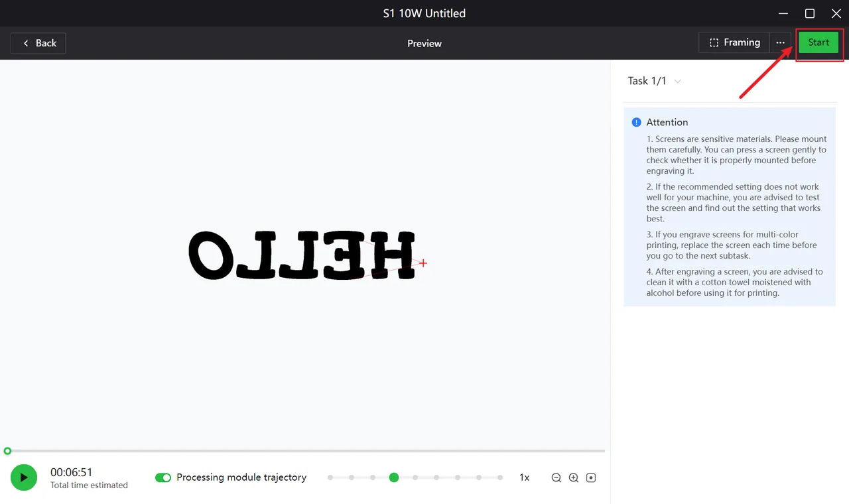Toggle Processing module trajectory switch
849x504 pixels.
click(x=163, y=477)
